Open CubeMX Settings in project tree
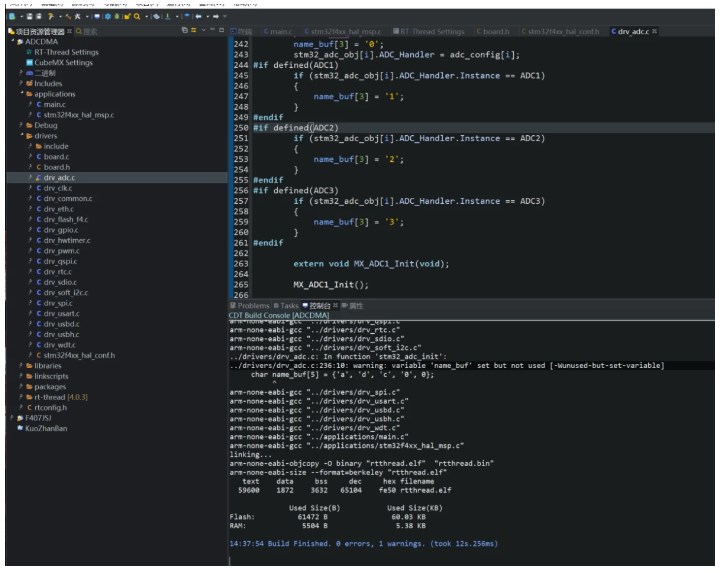 coord(64,62)
